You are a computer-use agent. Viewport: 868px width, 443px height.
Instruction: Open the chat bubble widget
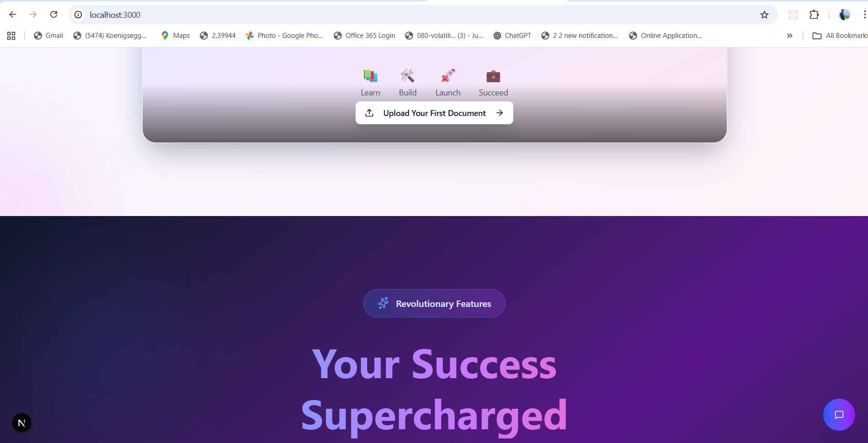pos(839,415)
